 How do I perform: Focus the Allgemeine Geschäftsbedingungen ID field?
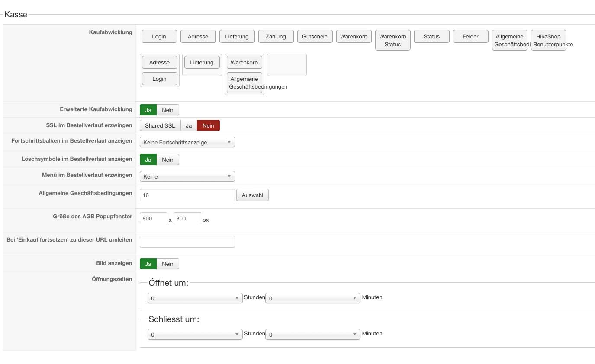coord(187,195)
